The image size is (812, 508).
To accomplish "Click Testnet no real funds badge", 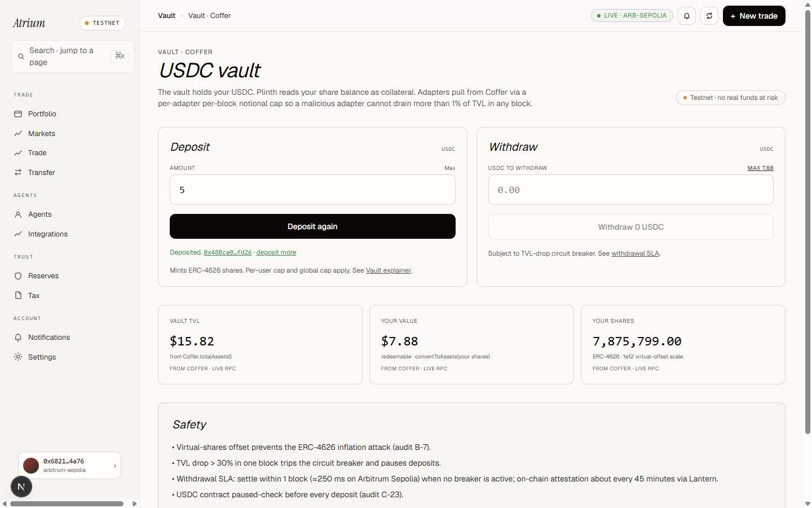I will pyautogui.click(x=730, y=98).
